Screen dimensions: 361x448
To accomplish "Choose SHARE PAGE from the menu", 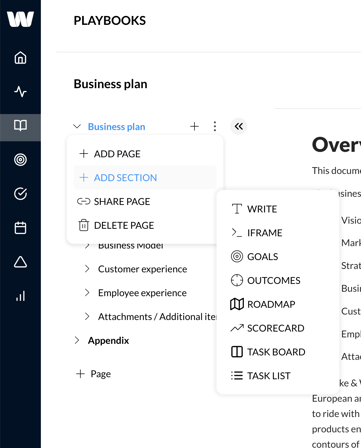I will click(145, 201).
